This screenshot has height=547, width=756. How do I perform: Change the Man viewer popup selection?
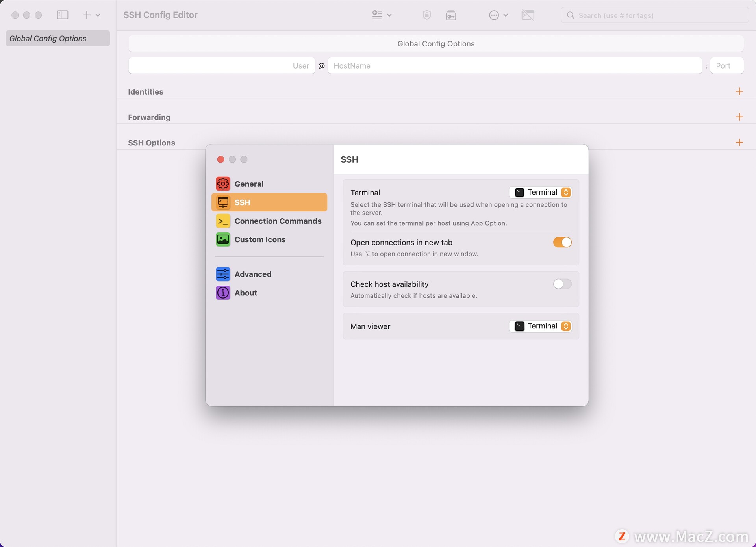541,326
